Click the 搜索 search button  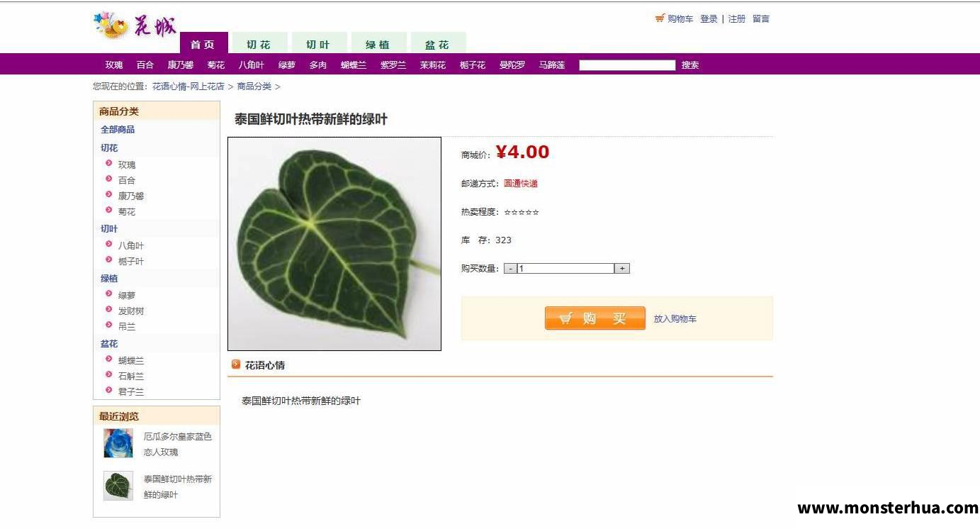[x=690, y=65]
